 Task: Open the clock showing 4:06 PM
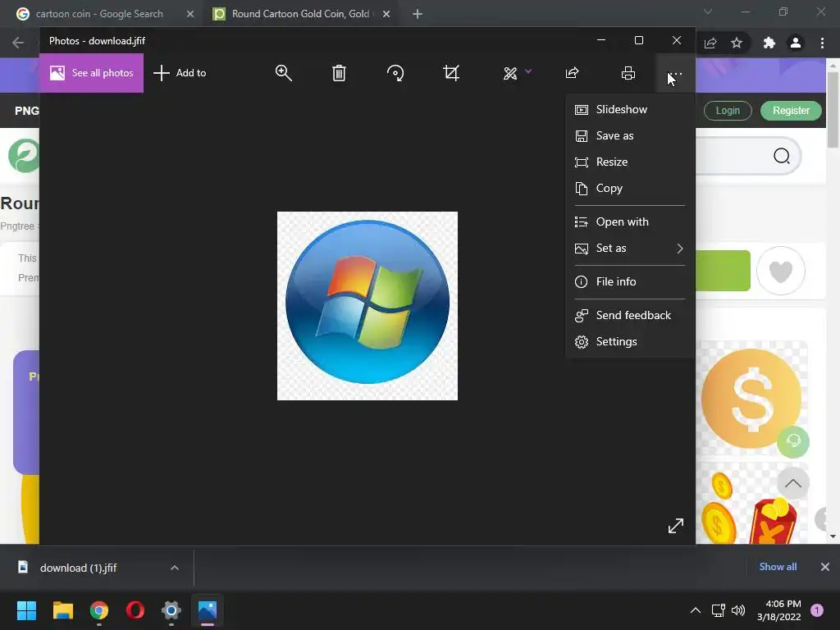click(779, 610)
